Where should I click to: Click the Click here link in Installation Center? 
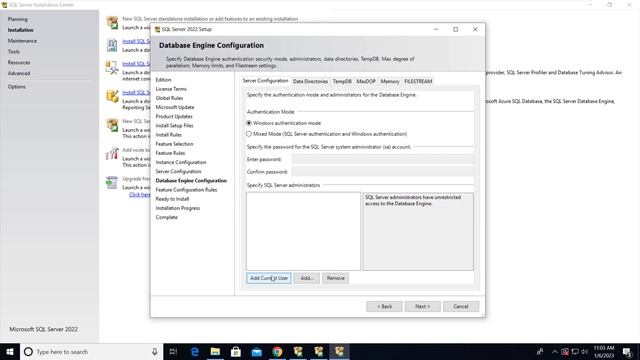click(x=140, y=195)
